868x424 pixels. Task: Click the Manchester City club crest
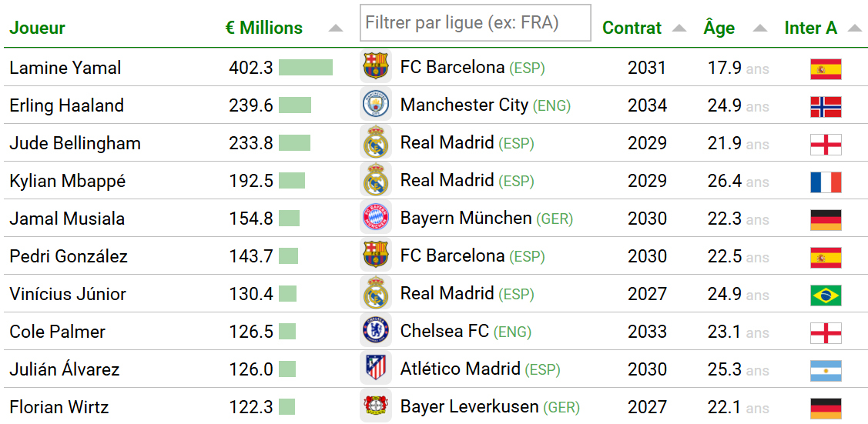point(376,105)
